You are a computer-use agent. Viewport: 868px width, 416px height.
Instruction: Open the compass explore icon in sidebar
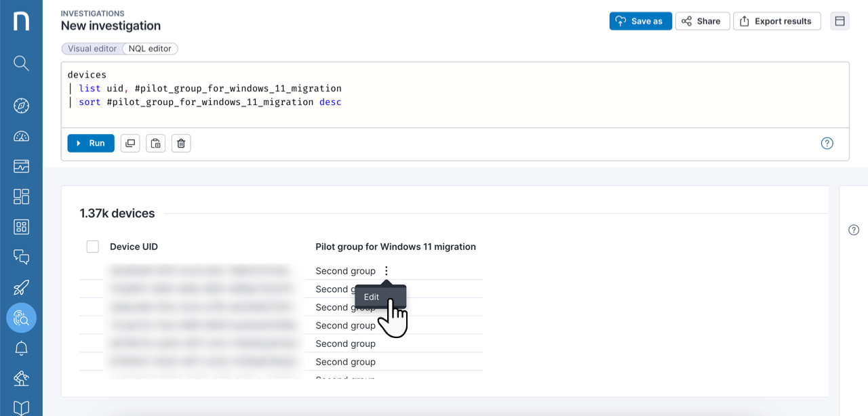21,106
